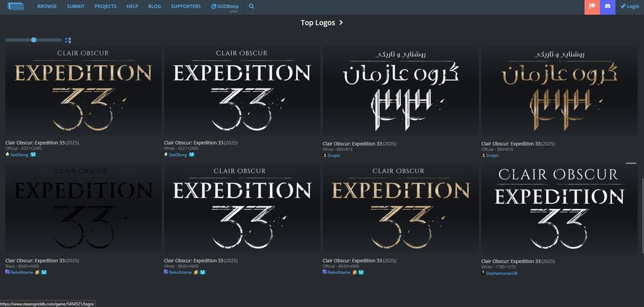This screenshot has width=644, height=307.
Task: Open the Top Logos heading link
Action: click(x=318, y=23)
